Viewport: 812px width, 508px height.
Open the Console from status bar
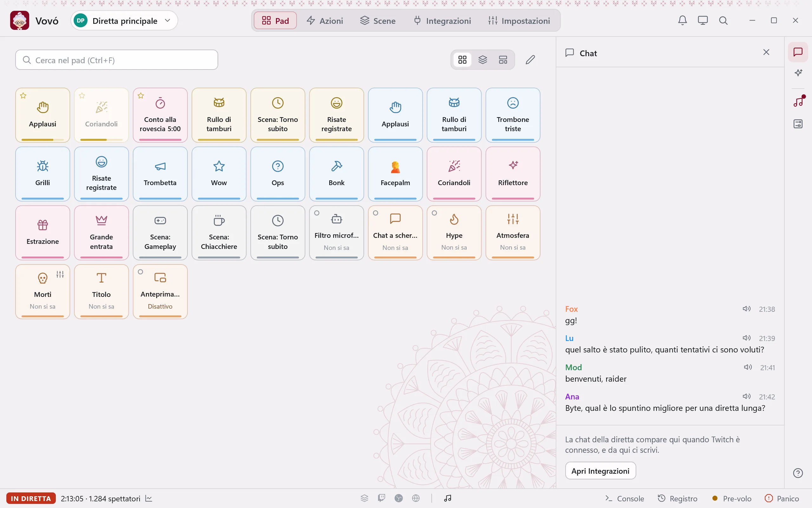(625, 498)
